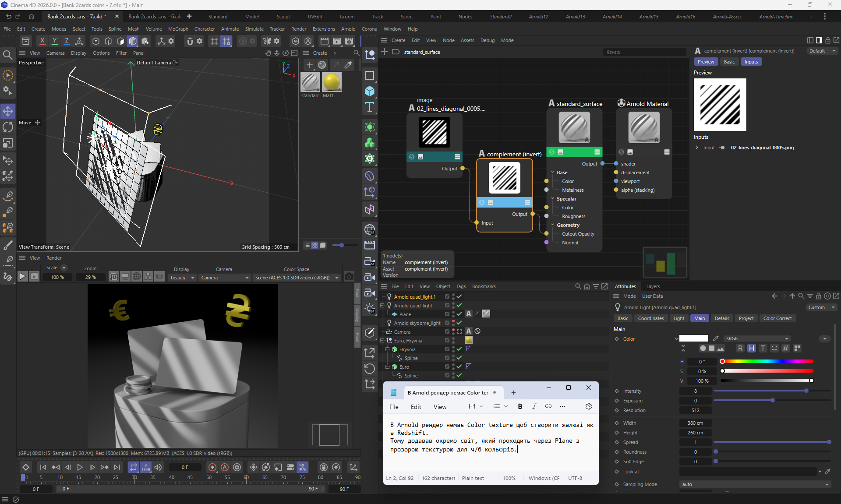Select the Layers tab beside Attributes
This screenshot has height=504, width=841.
coord(653,286)
